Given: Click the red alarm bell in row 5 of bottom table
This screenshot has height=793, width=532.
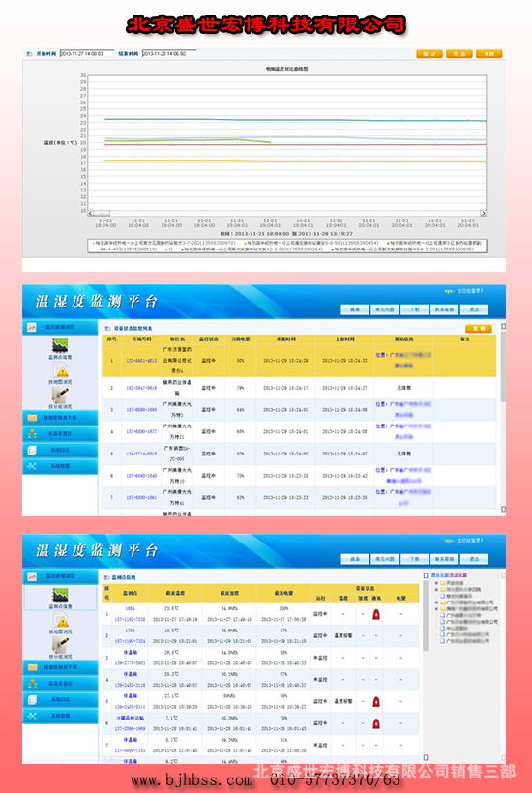Looking at the screenshot, I should pos(376,701).
